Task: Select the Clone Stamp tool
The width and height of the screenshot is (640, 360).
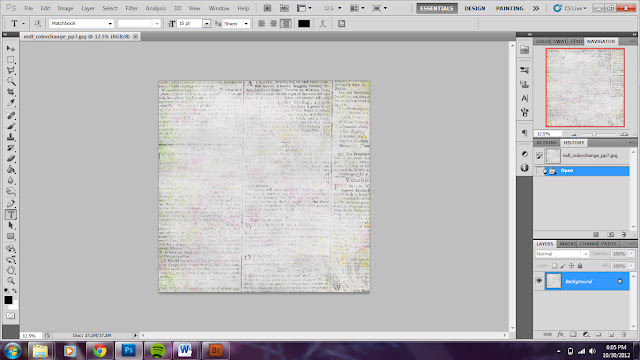Action: (x=11, y=137)
